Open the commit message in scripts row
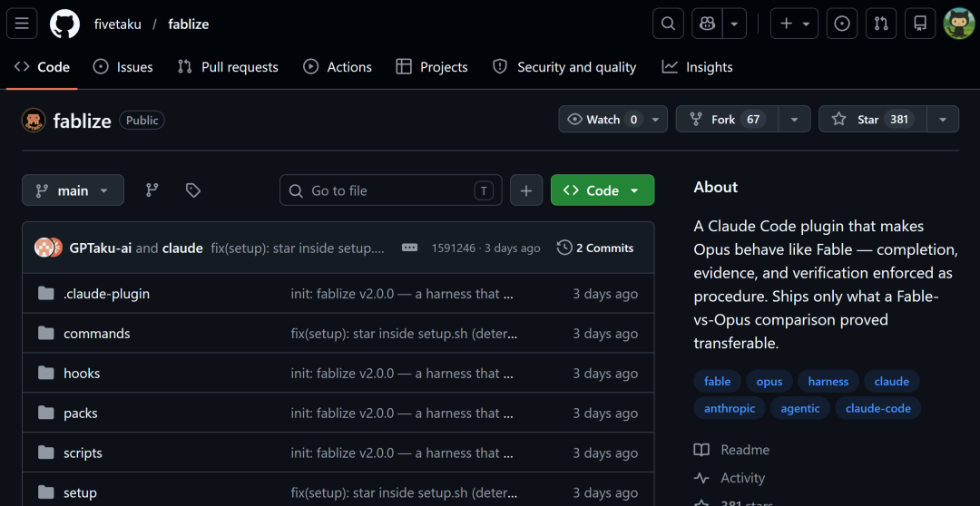 coord(402,452)
